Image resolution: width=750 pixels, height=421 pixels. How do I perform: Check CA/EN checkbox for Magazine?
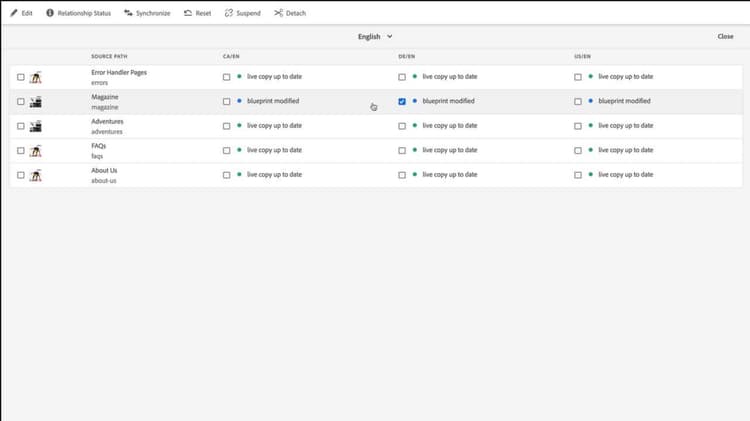click(x=226, y=101)
